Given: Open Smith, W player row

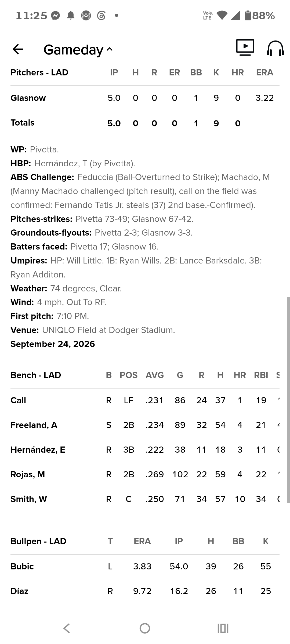Looking at the screenshot, I should (x=145, y=499).
